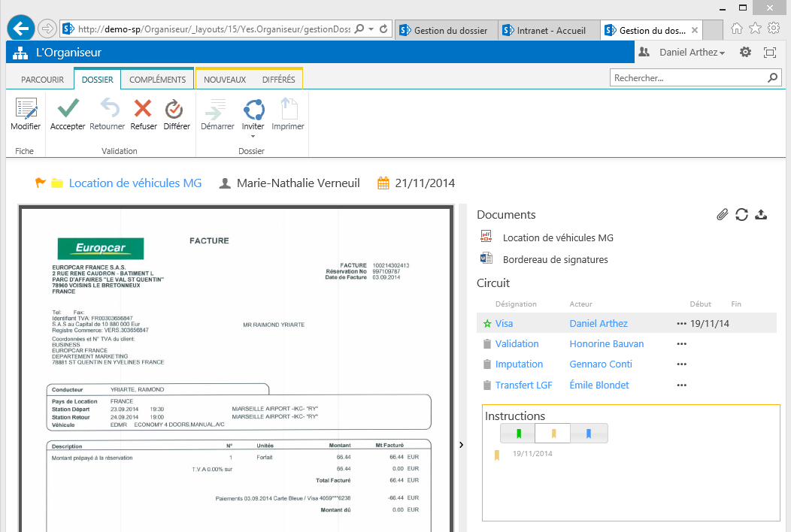The image size is (791, 532).
Task: Collapse the document preview with the arrow
Action: pyautogui.click(x=461, y=445)
